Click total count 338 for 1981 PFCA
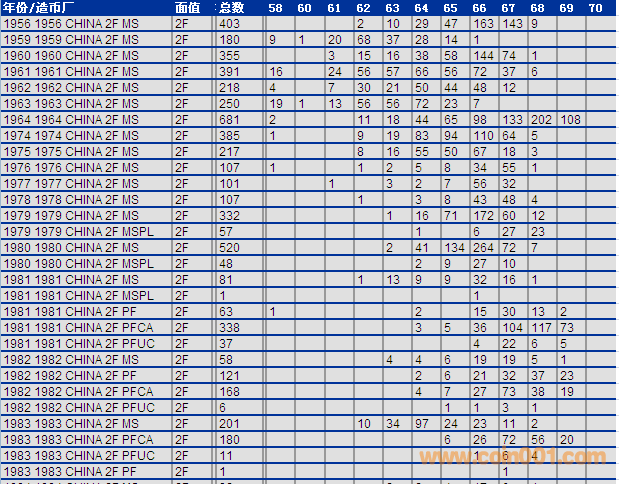The height and width of the screenshot is (484, 619). (229, 327)
